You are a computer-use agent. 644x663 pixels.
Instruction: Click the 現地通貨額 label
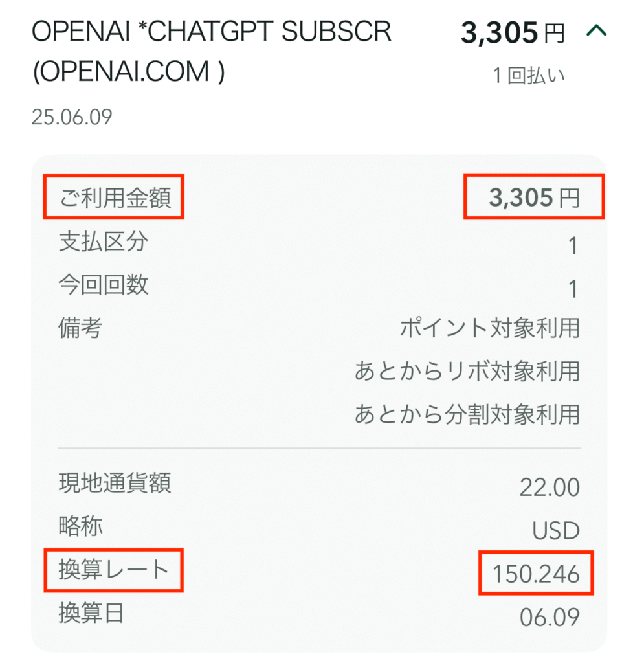115,482
